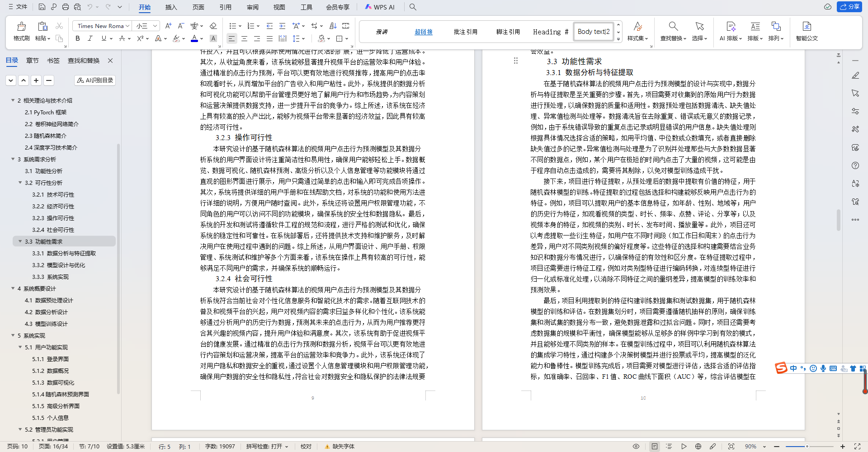Click the Distributed alignment icon
The image size is (868, 452).
pos(282,38)
